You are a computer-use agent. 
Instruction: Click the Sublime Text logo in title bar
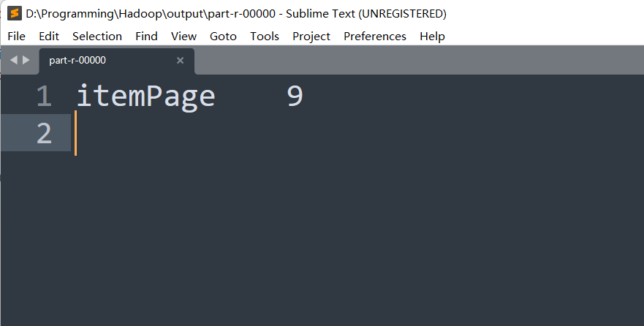click(14, 13)
